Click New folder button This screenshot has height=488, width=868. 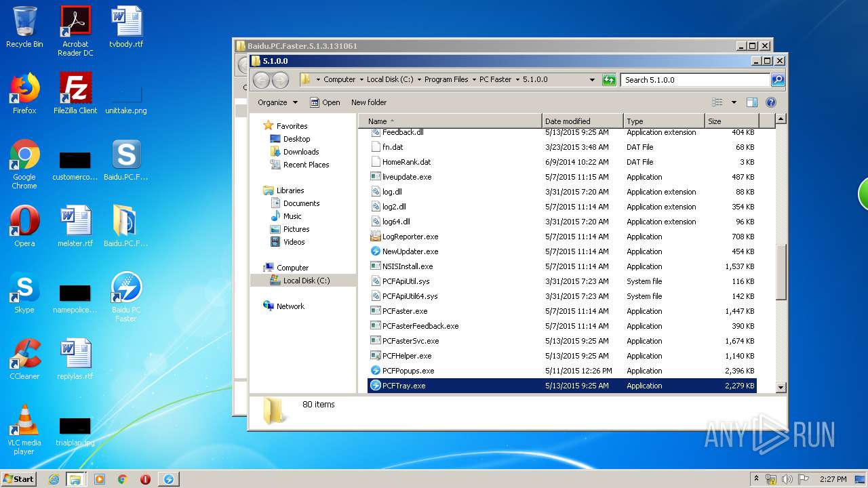369,102
